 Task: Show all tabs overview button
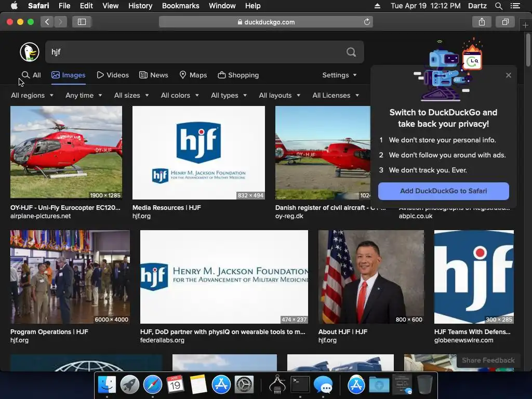coord(505,22)
